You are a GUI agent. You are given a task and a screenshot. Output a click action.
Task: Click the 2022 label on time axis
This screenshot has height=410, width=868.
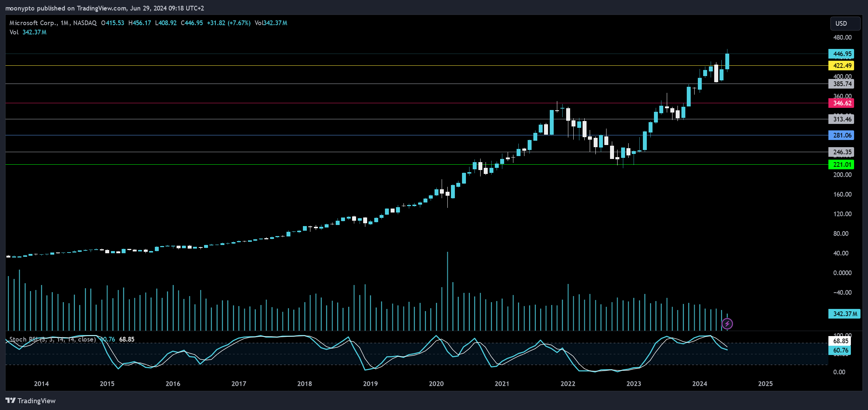(568, 384)
